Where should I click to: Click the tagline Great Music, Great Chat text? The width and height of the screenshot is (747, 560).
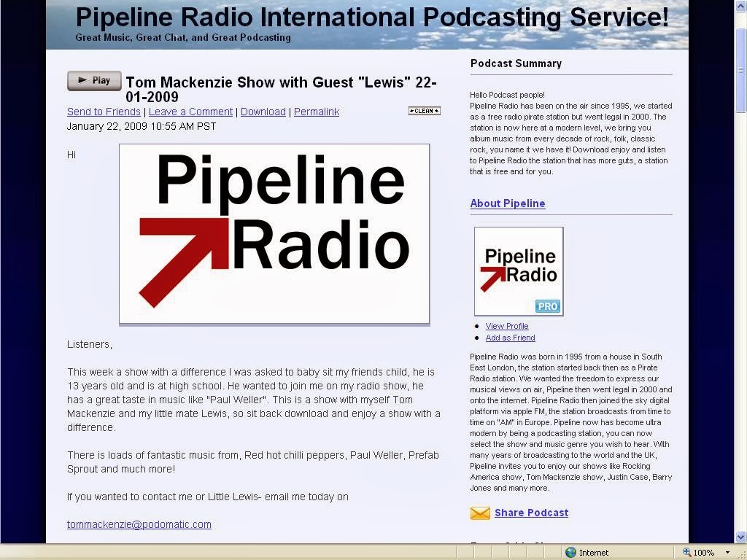pyautogui.click(x=183, y=37)
